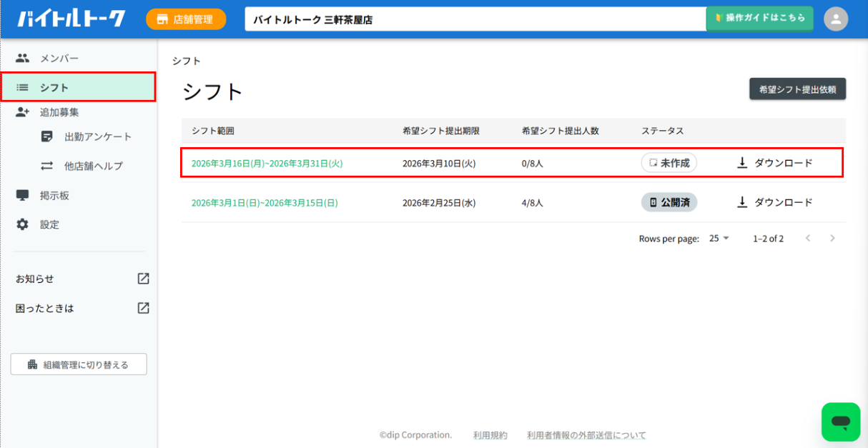868x448 pixels.
Task: Open 出勤アンケート submenu item
Action: point(86,136)
